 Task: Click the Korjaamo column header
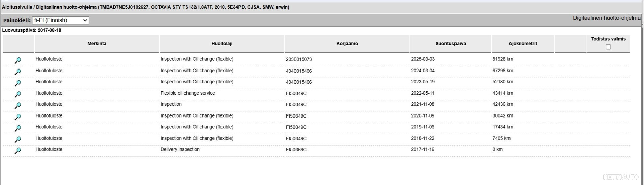click(347, 44)
